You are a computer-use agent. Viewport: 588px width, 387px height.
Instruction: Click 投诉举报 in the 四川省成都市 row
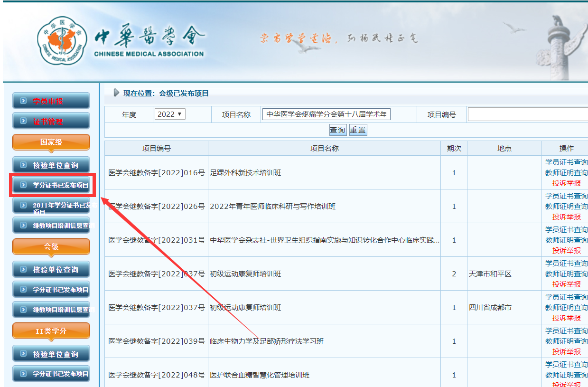coord(566,318)
